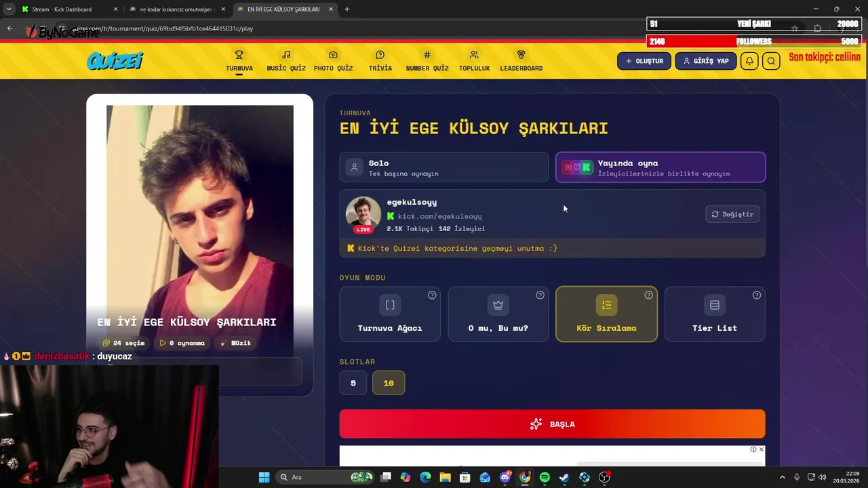Show help for O mu, Bu mu?
The height and width of the screenshot is (488, 868).
[x=540, y=295]
